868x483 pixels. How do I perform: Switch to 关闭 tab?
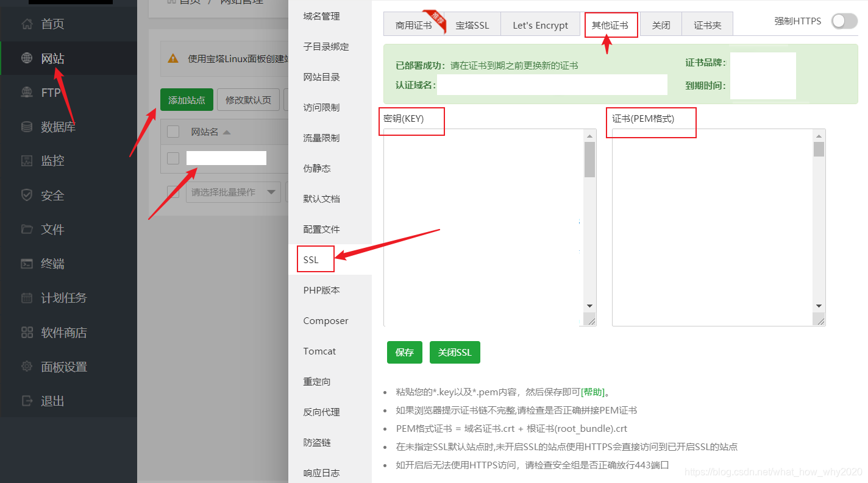pyautogui.click(x=661, y=25)
